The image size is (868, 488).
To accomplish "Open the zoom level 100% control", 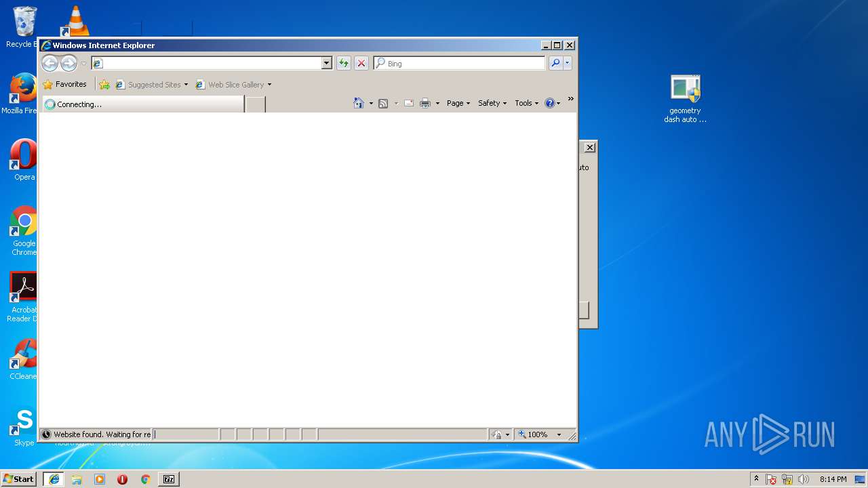I will (x=540, y=434).
